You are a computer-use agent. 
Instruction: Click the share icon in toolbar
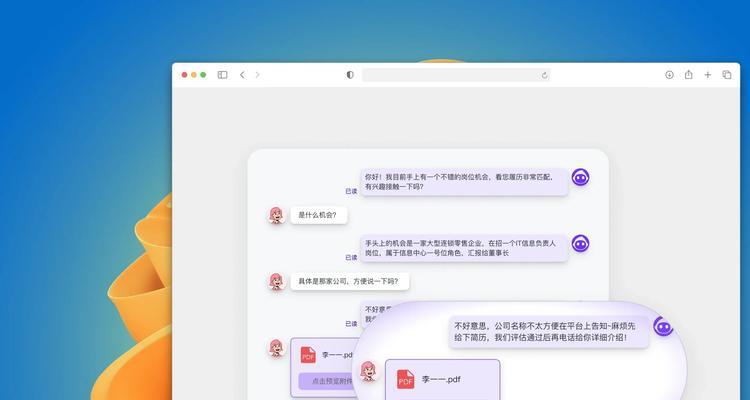pos(688,74)
